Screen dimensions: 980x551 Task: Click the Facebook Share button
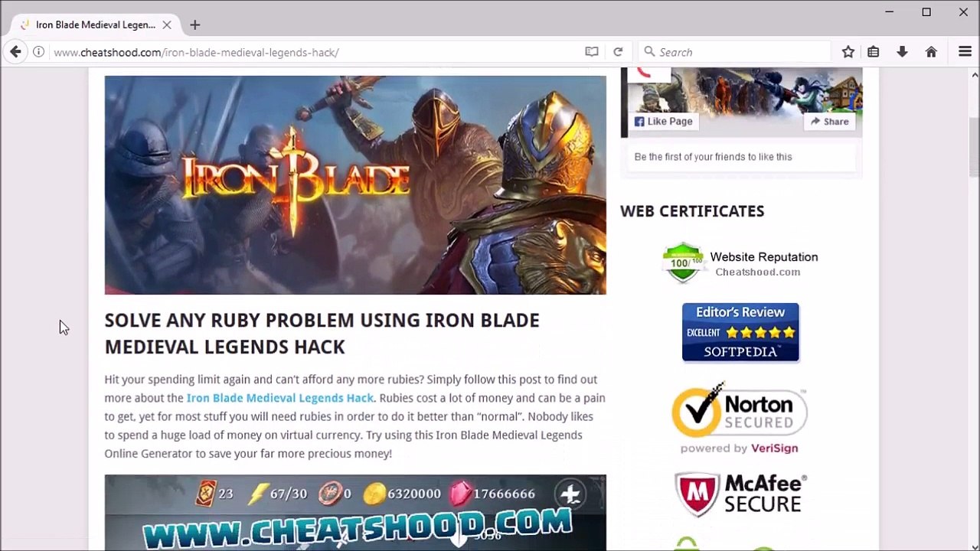(x=829, y=121)
